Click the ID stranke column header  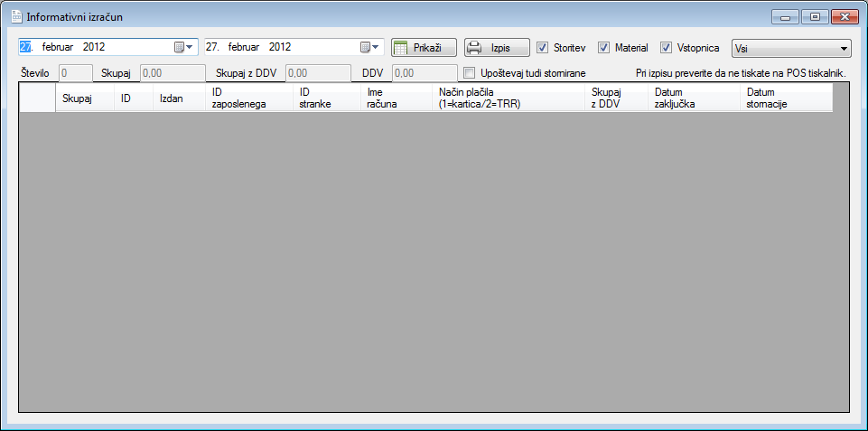point(315,98)
